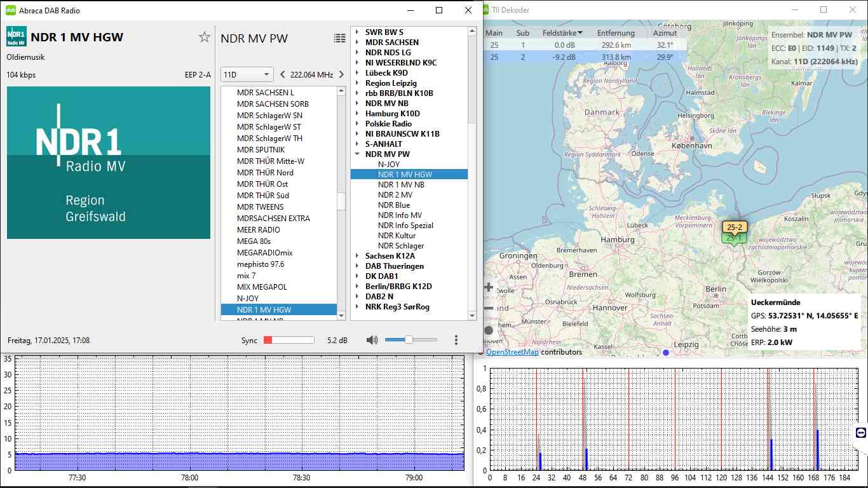Sort table by Feldstärke column header
This screenshot has width=868, height=488.
pyautogui.click(x=559, y=33)
